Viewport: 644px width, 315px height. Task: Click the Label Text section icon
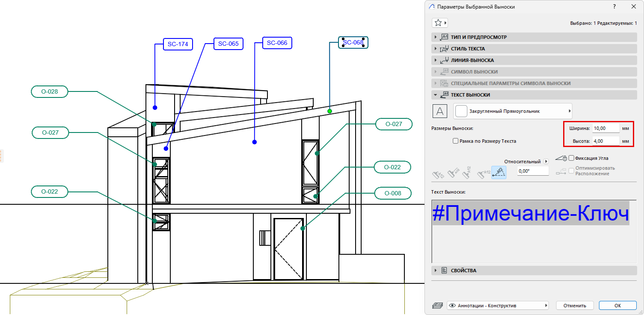point(444,95)
